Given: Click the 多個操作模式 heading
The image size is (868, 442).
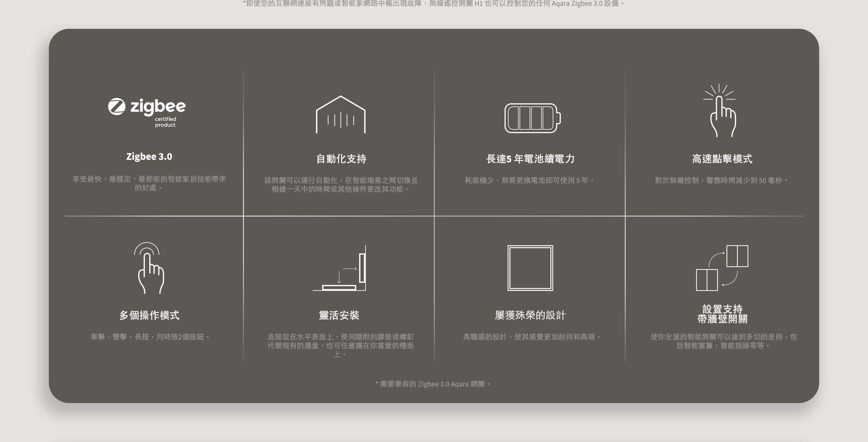Looking at the screenshot, I should (149, 315).
